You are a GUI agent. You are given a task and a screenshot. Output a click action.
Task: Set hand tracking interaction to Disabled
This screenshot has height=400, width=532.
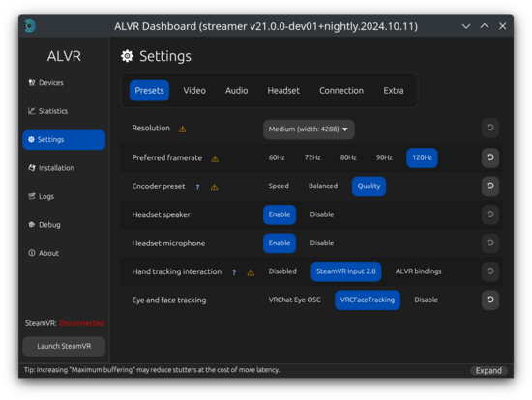[x=282, y=271]
